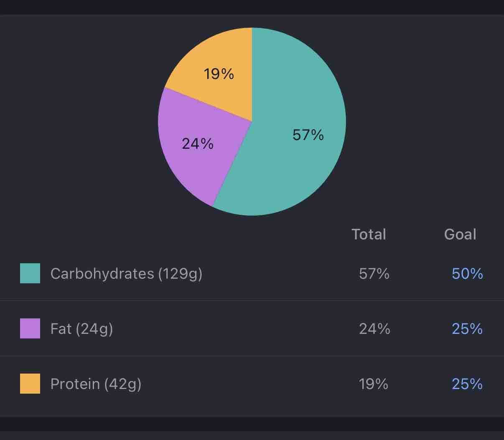Tap the Protein 19% total value
Screen dimensions: 504x440
click(x=374, y=384)
